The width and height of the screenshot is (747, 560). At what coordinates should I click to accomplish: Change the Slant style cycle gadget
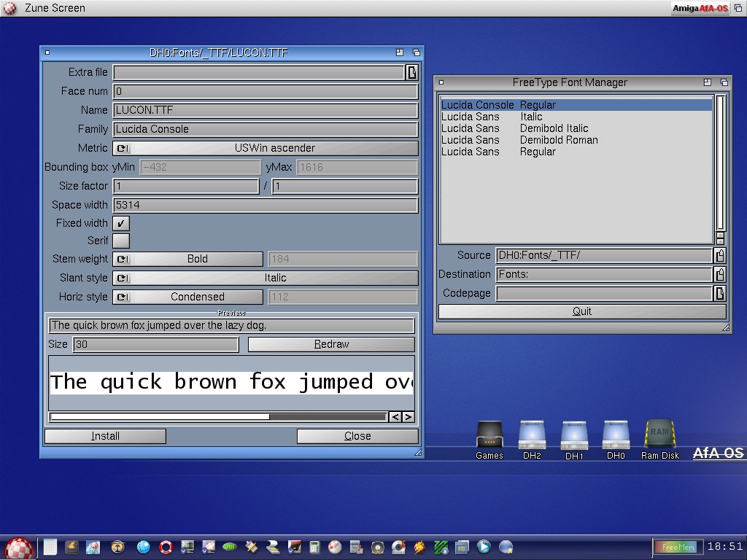point(266,278)
